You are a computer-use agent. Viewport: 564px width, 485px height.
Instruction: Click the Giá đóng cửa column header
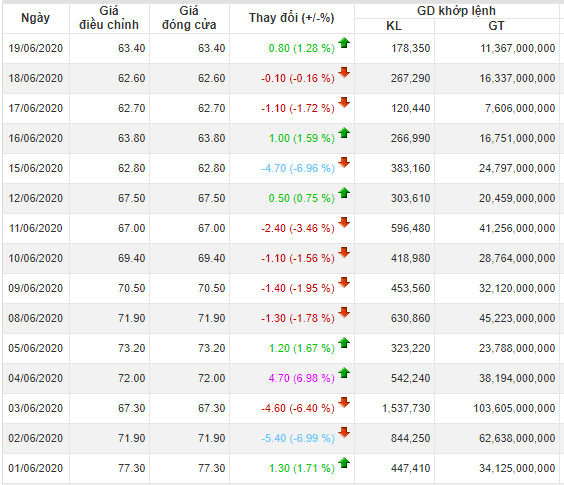(189, 18)
